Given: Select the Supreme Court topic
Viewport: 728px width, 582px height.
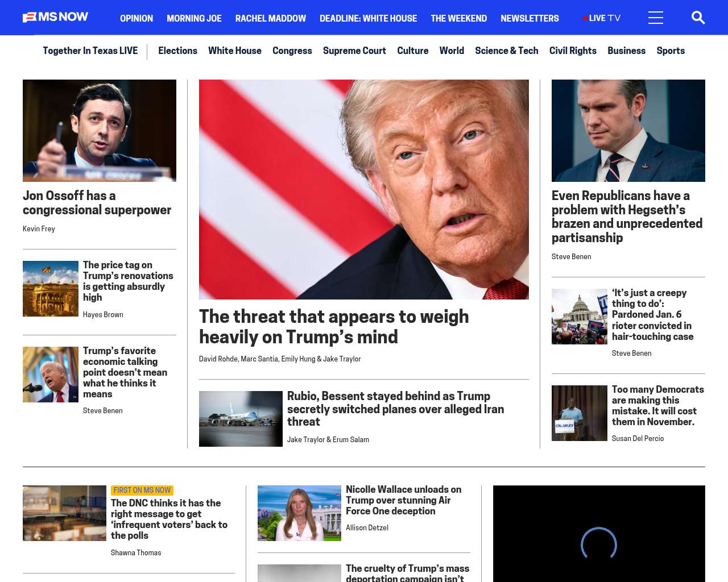Looking at the screenshot, I should tap(354, 51).
